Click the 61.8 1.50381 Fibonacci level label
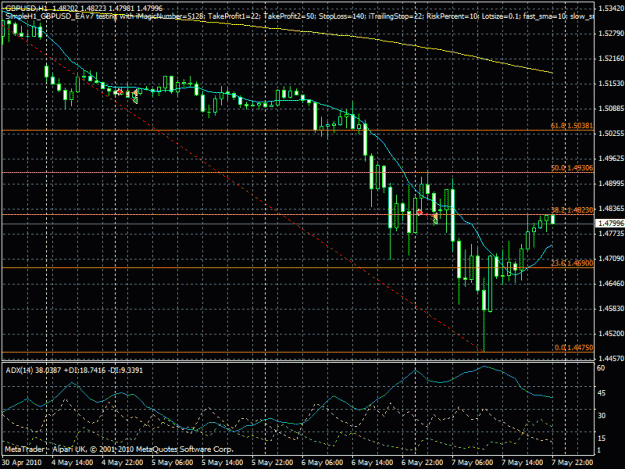 (572, 126)
